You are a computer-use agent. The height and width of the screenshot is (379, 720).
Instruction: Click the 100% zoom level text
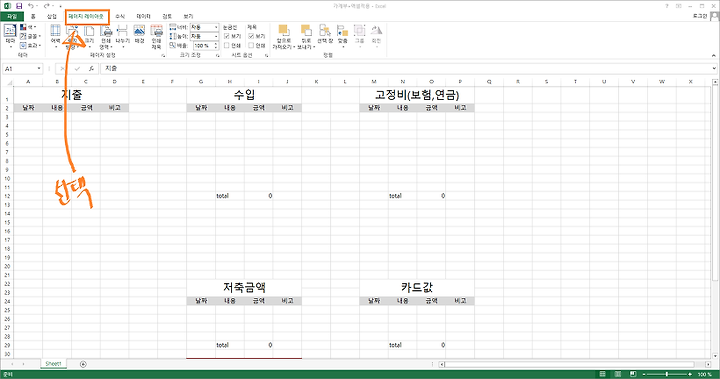click(x=705, y=375)
